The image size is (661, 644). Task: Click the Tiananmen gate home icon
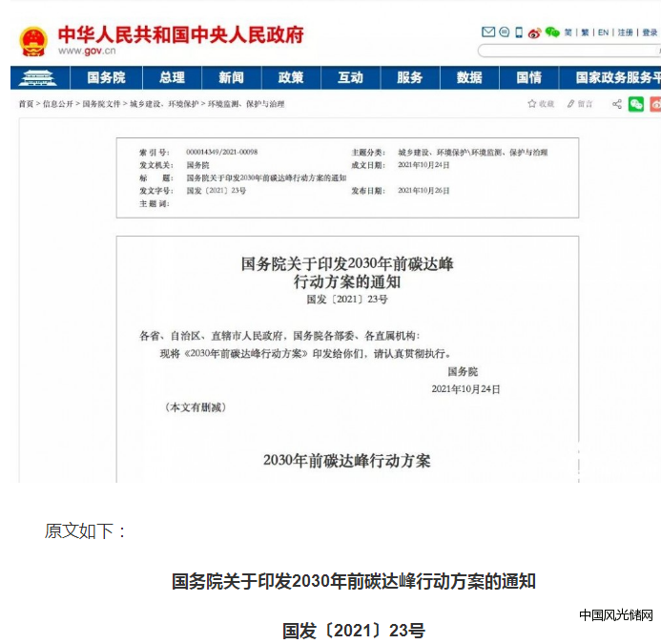pyautogui.click(x=38, y=77)
